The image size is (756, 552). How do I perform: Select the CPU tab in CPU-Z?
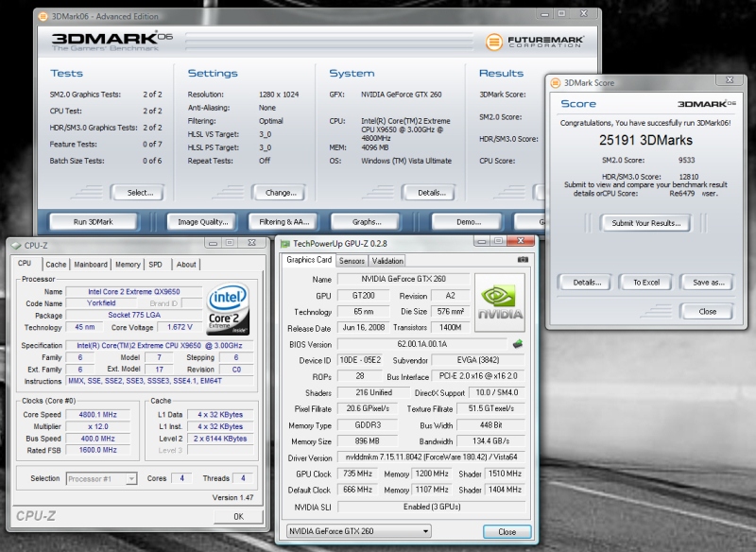click(x=25, y=263)
